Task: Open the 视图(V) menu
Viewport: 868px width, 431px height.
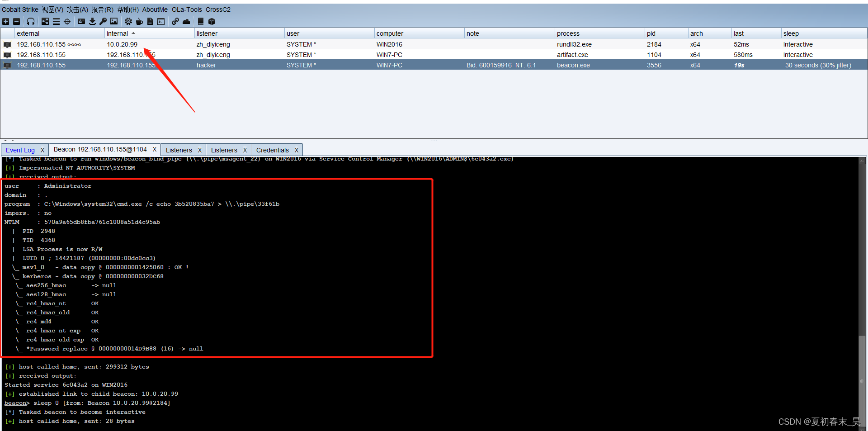Action: (x=52, y=9)
